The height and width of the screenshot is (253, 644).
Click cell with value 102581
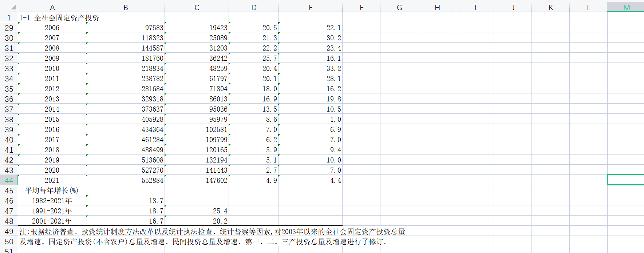pyautogui.click(x=197, y=129)
